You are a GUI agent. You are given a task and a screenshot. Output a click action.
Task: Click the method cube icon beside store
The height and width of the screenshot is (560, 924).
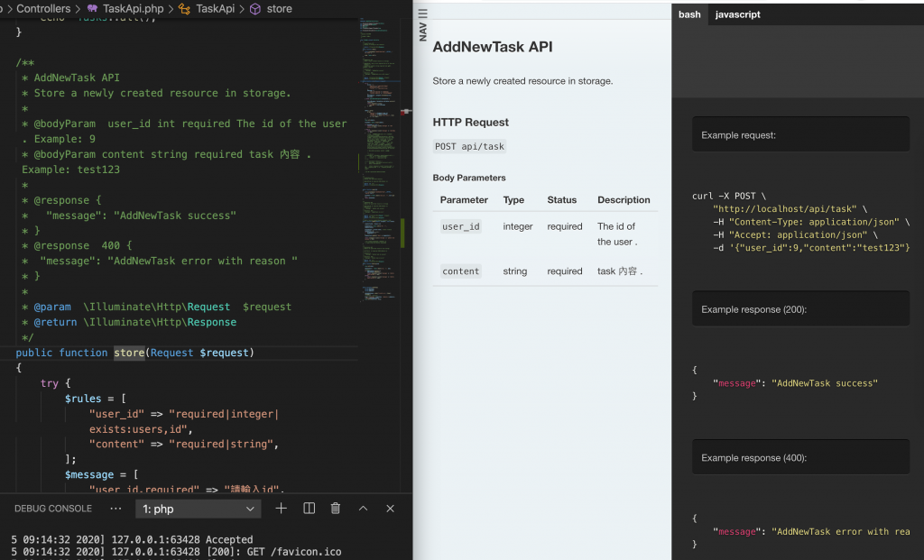[255, 9]
